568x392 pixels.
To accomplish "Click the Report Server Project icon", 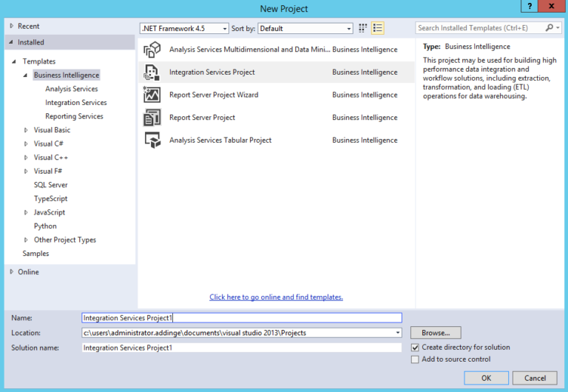I will (x=152, y=118).
